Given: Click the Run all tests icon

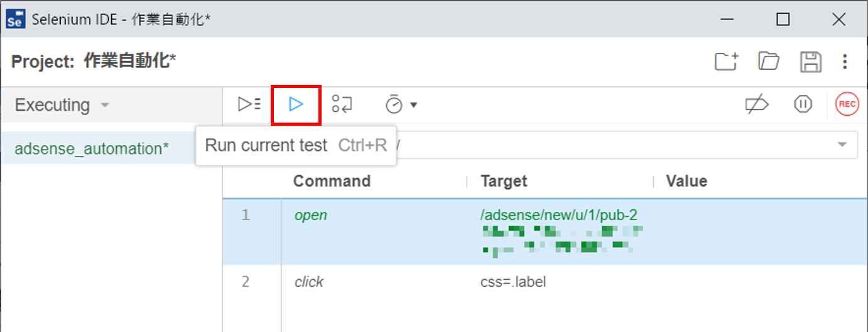Looking at the screenshot, I should click(x=249, y=104).
